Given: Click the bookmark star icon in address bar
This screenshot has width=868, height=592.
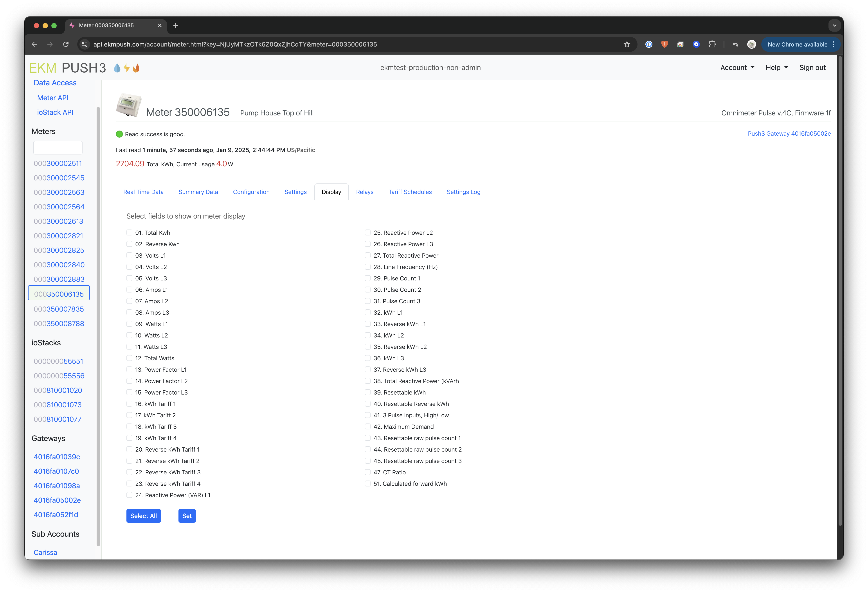Looking at the screenshot, I should click(x=627, y=44).
